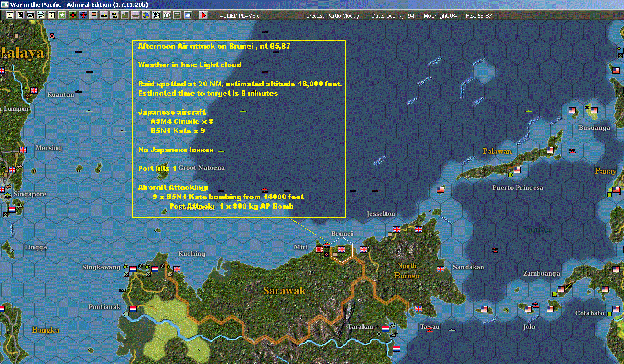Click the Hex: 65 87 readout

(479, 16)
